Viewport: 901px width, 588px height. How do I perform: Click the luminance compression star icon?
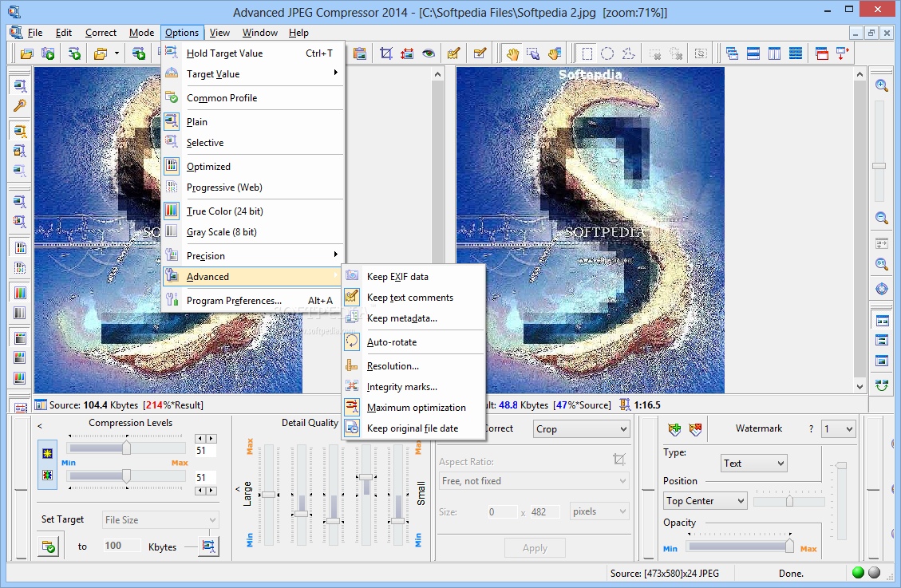coord(47,454)
